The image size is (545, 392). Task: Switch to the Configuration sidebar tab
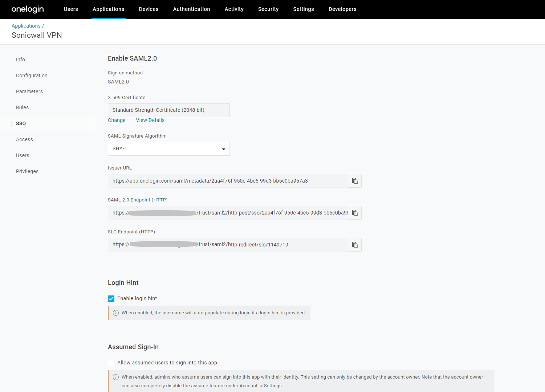pos(32,75)
